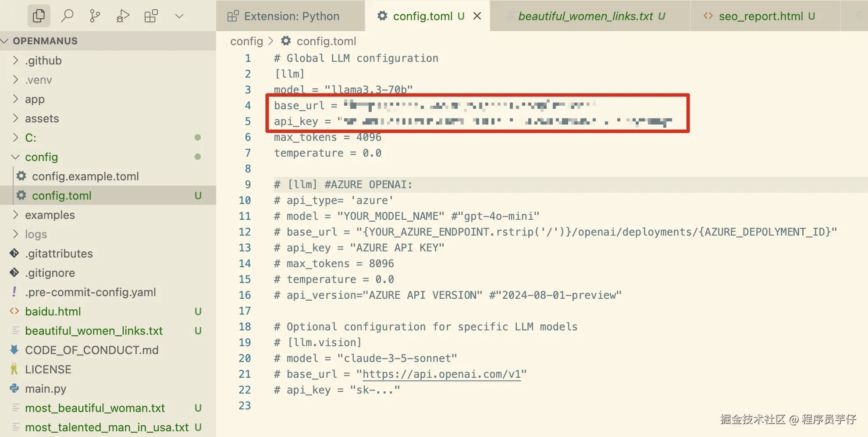Open the Explorer view icon
868x437 pixels.
point(39,16)
